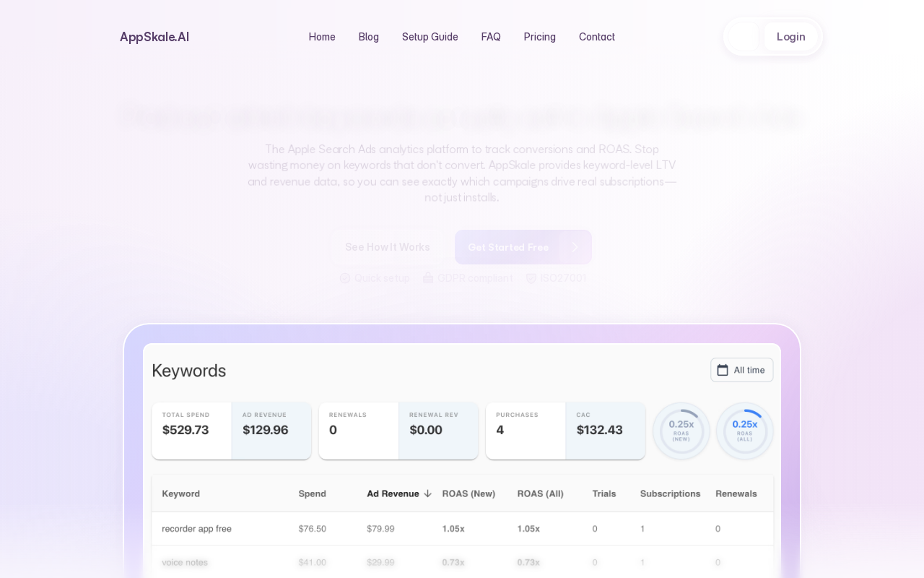Image resolution: width=924 pixels, height=578 pixels.
Task: Select the recorder app free keyword row
Action: 462,529
